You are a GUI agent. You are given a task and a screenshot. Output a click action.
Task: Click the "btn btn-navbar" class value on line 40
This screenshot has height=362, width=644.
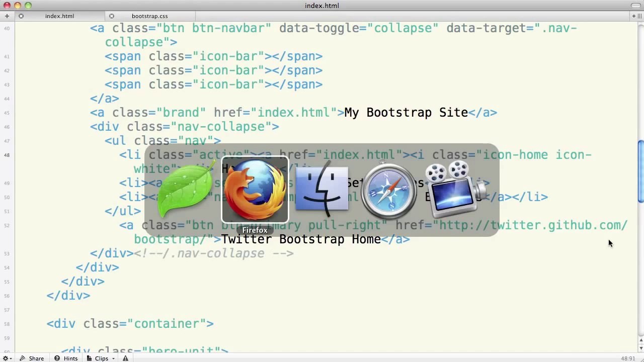(x=213, y=28)
